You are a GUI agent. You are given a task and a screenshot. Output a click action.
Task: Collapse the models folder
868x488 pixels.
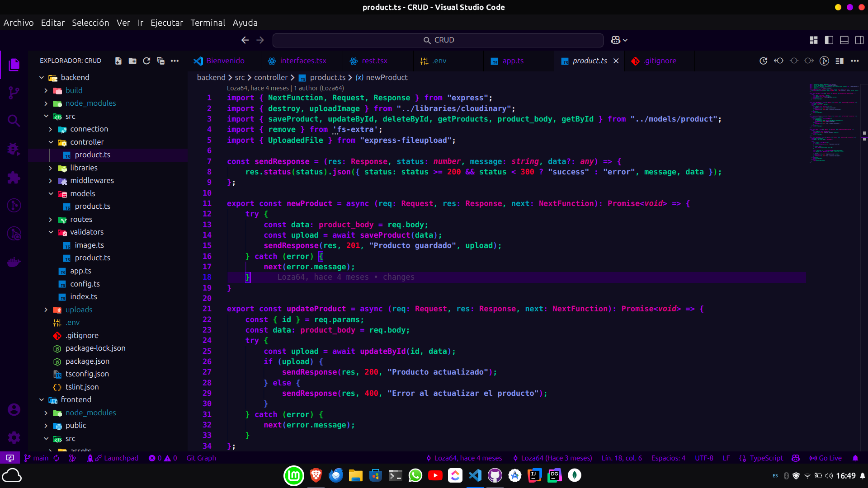82,193
